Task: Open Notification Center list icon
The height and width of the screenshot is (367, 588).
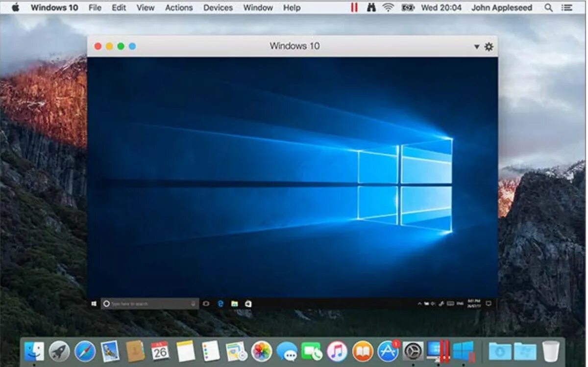Action: tap(567, 7)
